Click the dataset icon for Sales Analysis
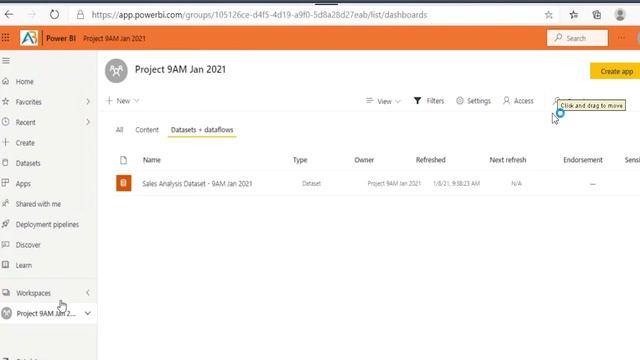 [x=124, y=183]
